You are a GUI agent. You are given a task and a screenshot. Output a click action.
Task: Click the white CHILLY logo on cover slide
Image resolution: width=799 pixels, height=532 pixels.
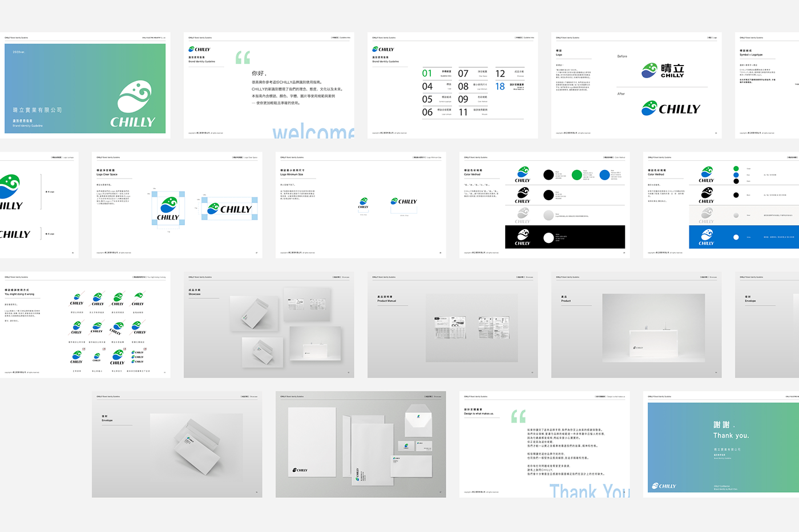[x=133, y=105]
